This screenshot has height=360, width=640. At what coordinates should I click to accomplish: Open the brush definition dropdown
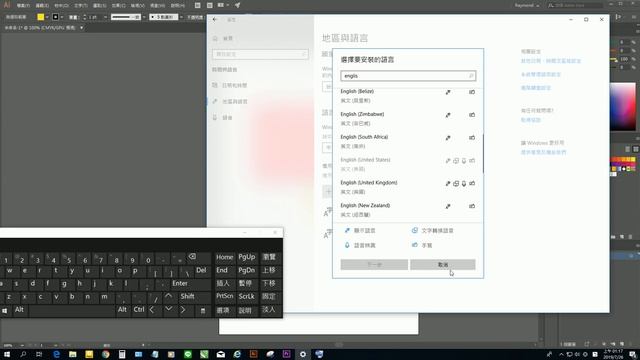pyautogui.click(x=181, y=17)
